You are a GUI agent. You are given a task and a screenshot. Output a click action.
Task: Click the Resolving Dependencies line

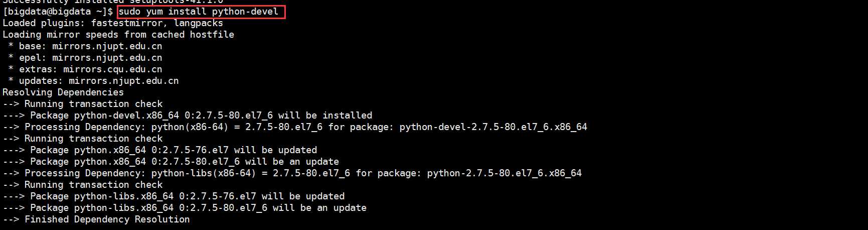63,92
